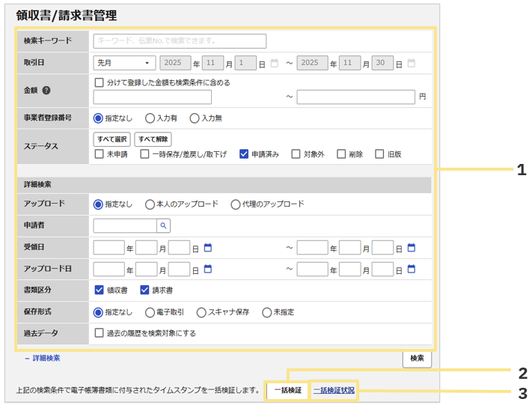This screenshot has height=411, width=532.
Task: Click the アップロード日 end month field
Action: tap(350, 270)
